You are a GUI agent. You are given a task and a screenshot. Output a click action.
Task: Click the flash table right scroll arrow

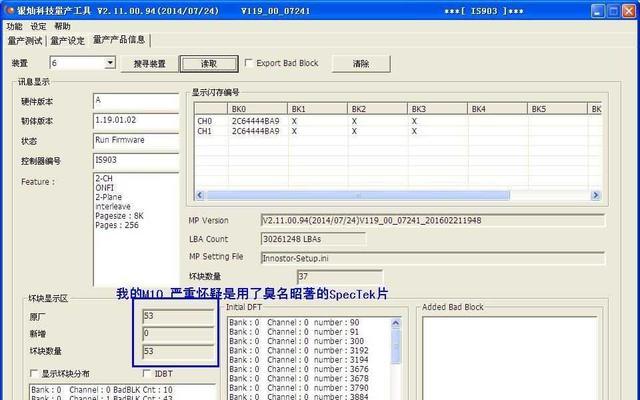coord(596,195)
